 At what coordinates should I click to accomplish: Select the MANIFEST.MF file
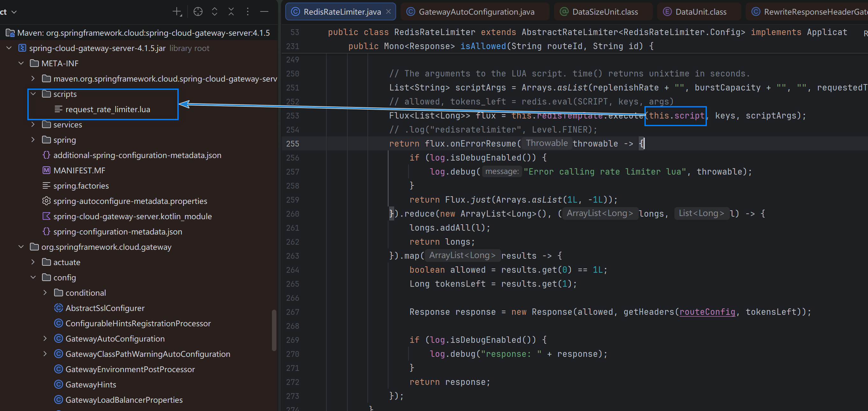coord(79,170)
